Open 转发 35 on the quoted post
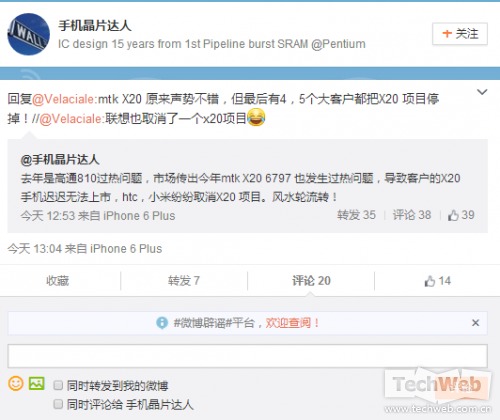The height and width of the screenshot is (420, 500). 356,215
